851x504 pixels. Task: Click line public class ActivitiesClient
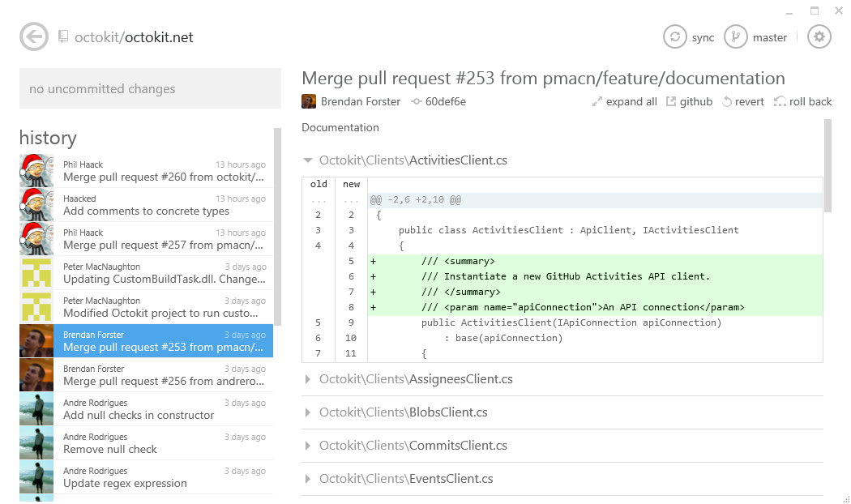[x=569, y=230]
